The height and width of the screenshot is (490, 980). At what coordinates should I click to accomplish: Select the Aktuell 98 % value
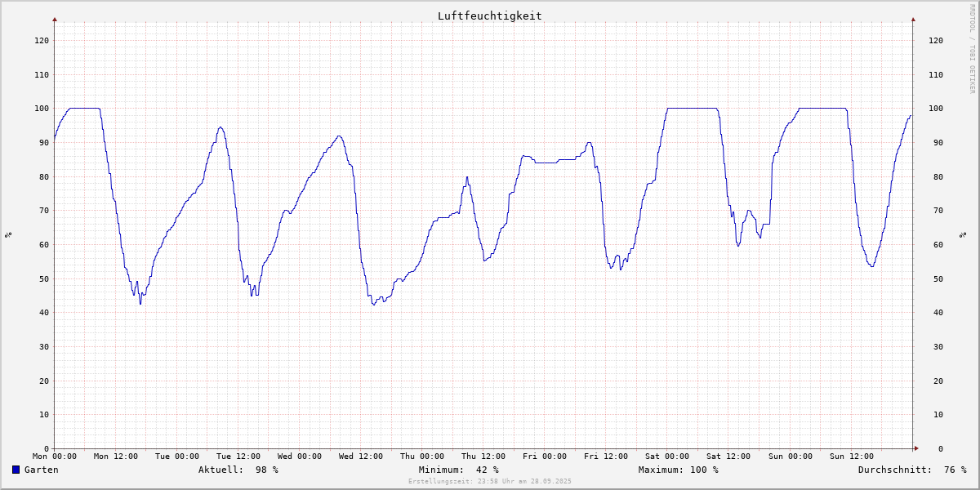click(238, 470)
